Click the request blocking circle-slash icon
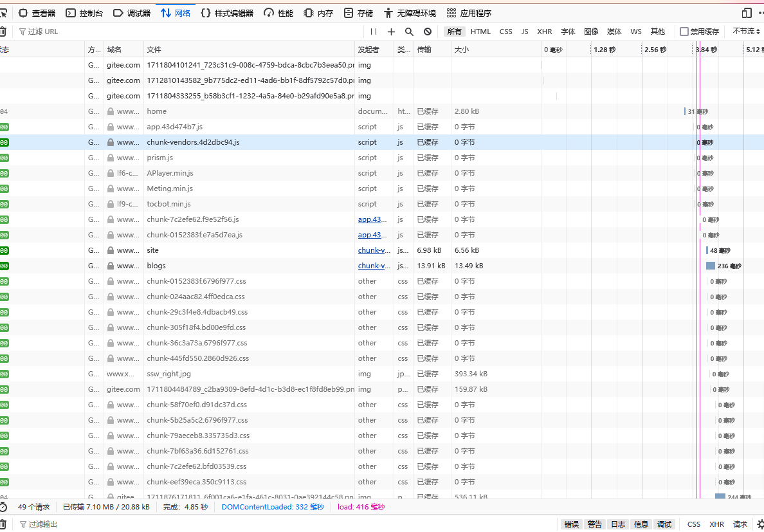764x532 pixels. 427,32
